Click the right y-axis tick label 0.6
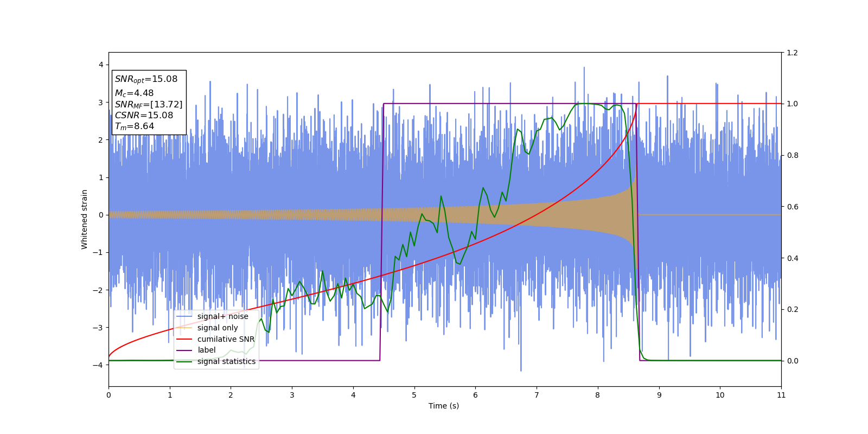 [793, 207]
